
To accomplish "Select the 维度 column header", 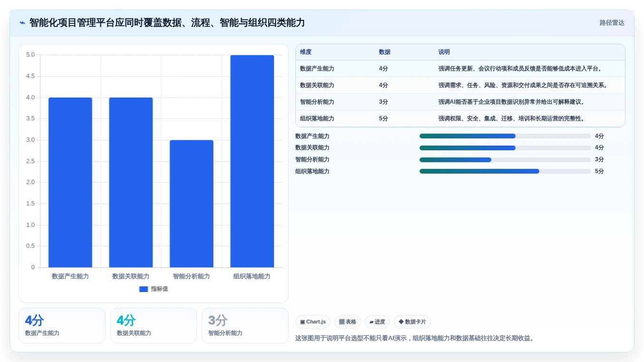I will pyautogui.click(x=306, y=52).
